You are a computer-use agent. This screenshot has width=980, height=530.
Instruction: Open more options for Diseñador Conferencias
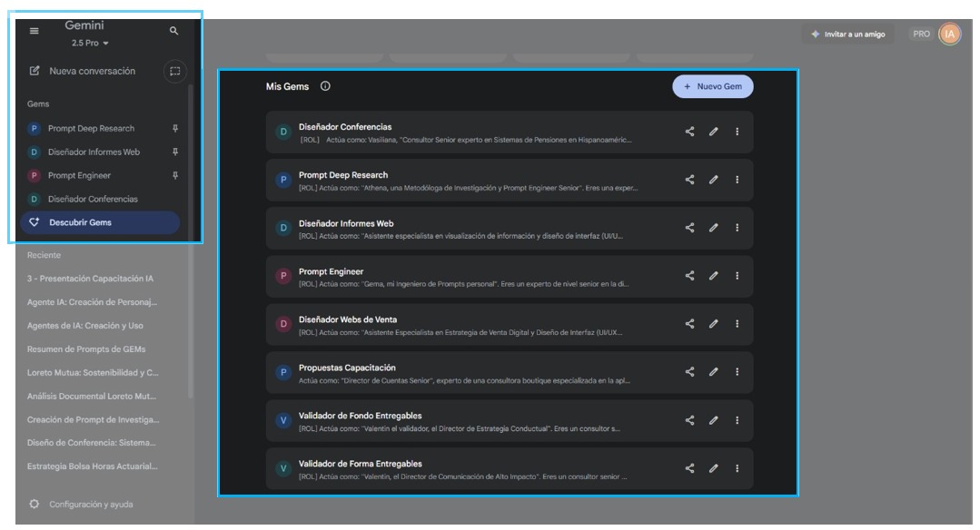pos(737,132)
